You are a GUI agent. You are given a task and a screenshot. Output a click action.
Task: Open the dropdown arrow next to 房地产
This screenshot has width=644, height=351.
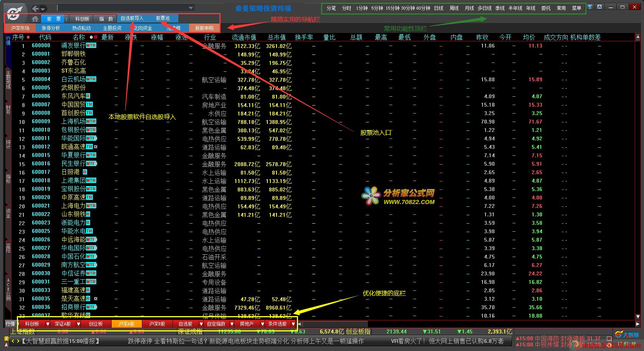click(x=262, y=324)
